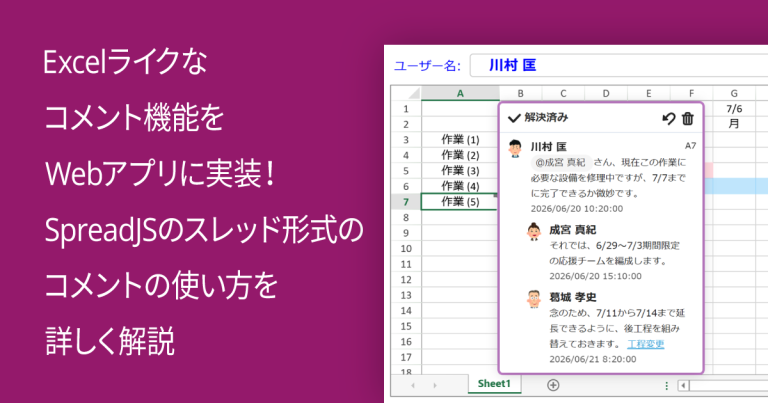
Task: Select row 7 header
Action: (406, 202)
